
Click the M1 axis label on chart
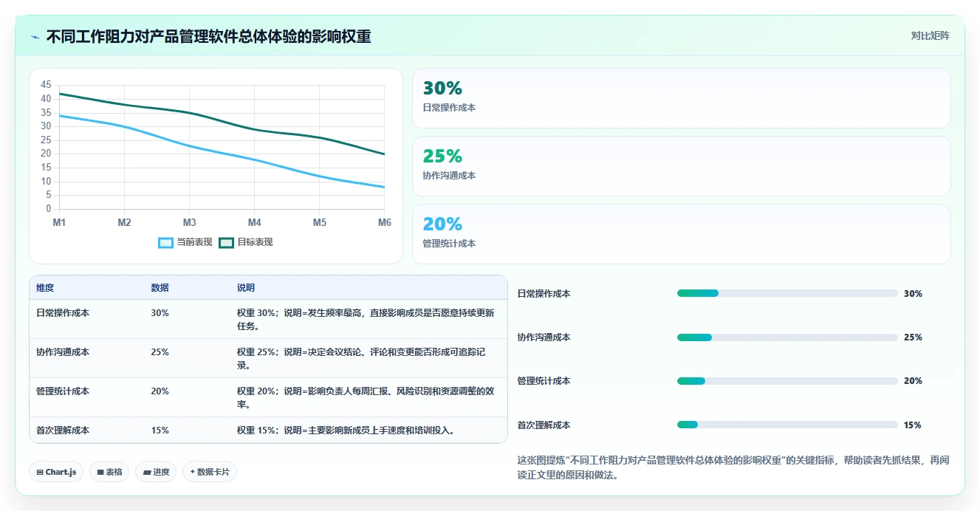pyautogui.click(x=59, y=222)
